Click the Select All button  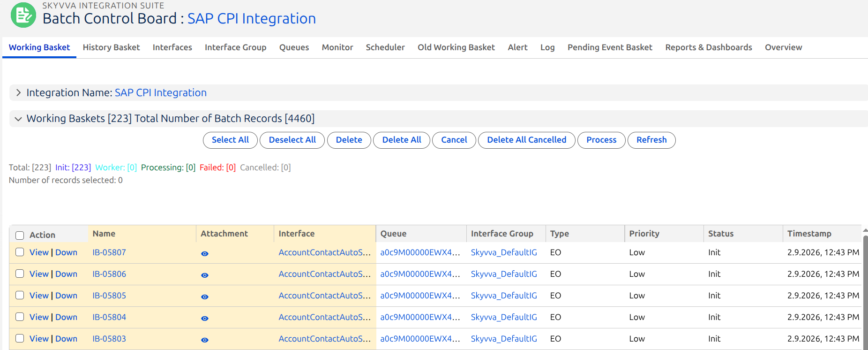[230, 140]
